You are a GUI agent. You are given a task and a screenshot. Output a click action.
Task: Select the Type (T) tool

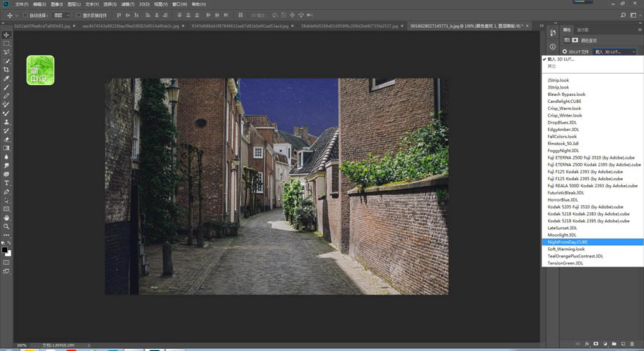[x=6, y=183]
